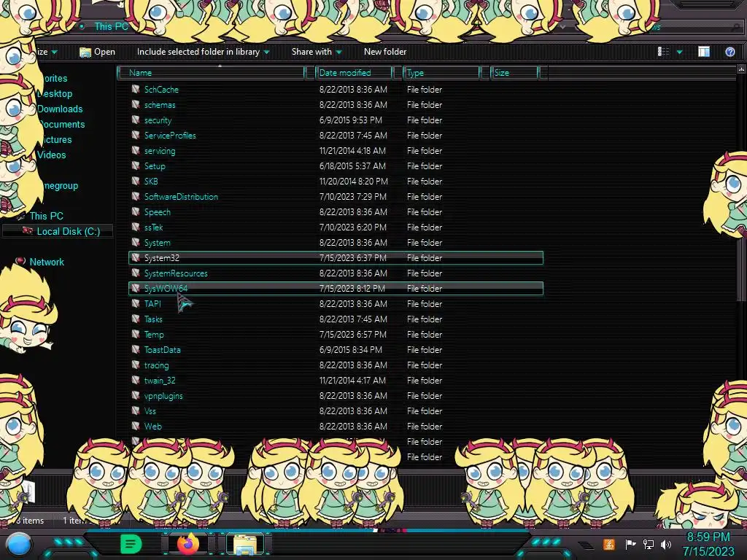Click the ServiceProfiles folder icon
The width and height of the screenshot is (747, 560).
(x=136, y=135)
